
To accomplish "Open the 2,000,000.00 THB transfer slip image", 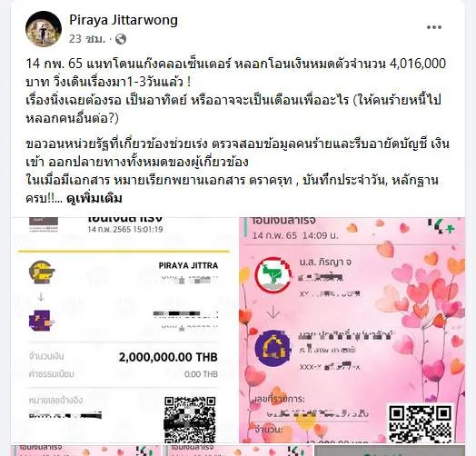I will click(124, 330).
